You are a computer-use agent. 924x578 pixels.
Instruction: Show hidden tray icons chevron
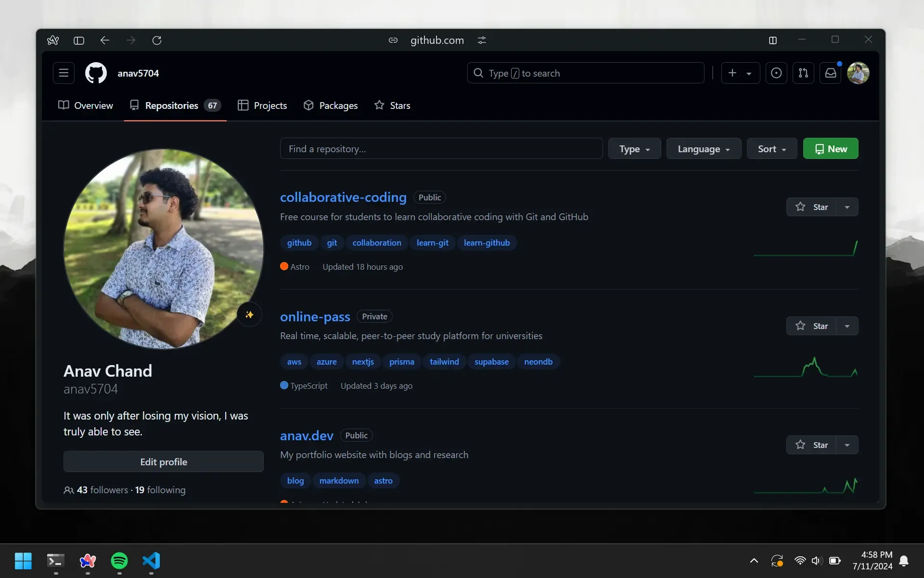click(754, 561)
